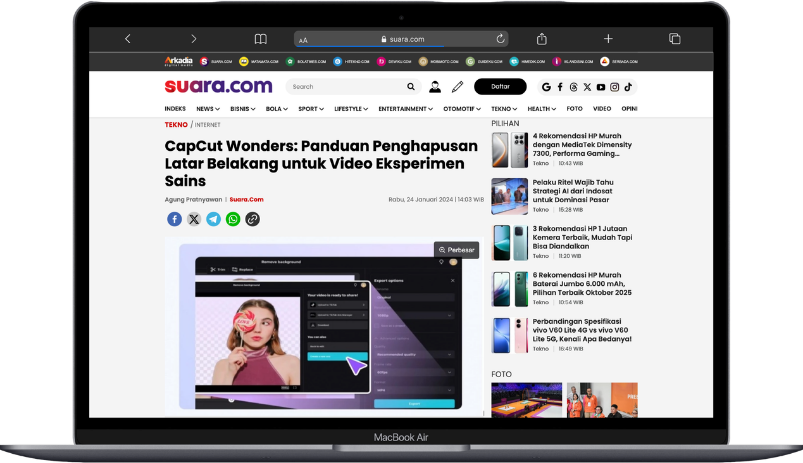This screenshot has height=463, width=803.
Task: Open Bolatimes.com in the network bar
Action: point(306,61)
